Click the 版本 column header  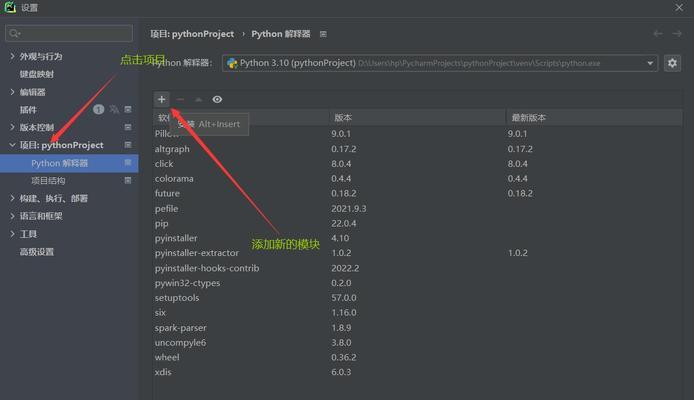[x=343, y=118]
